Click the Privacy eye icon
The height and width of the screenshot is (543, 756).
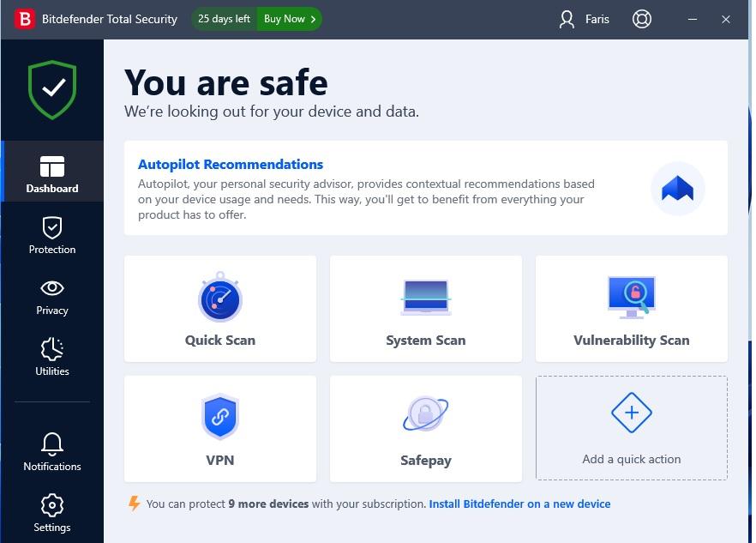[x=52, y=288]
